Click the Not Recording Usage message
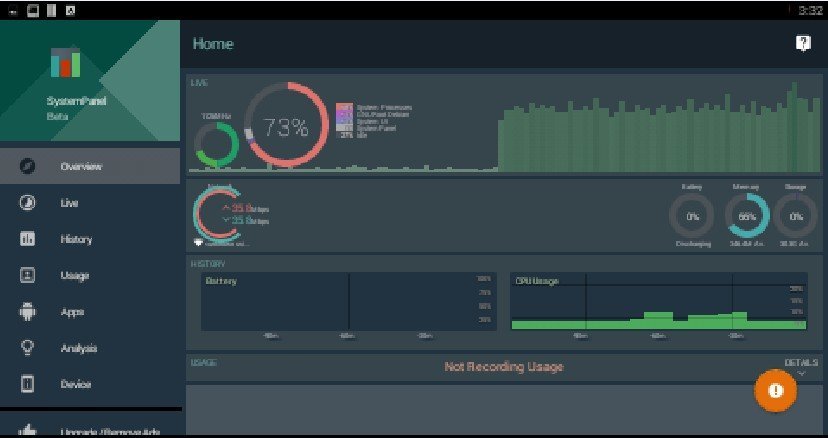The height and width of the screenshot is (438, 828). tap(503, 367)
